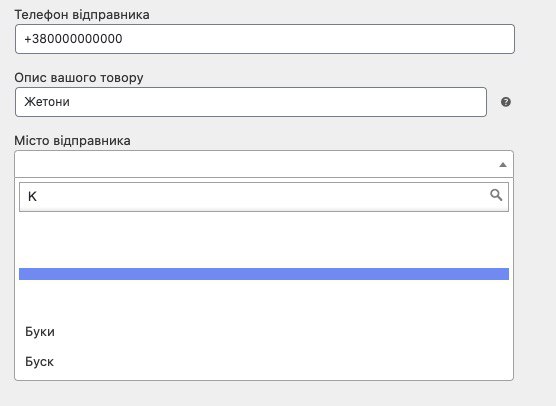Click the Місто відправника label

[72, 141]
